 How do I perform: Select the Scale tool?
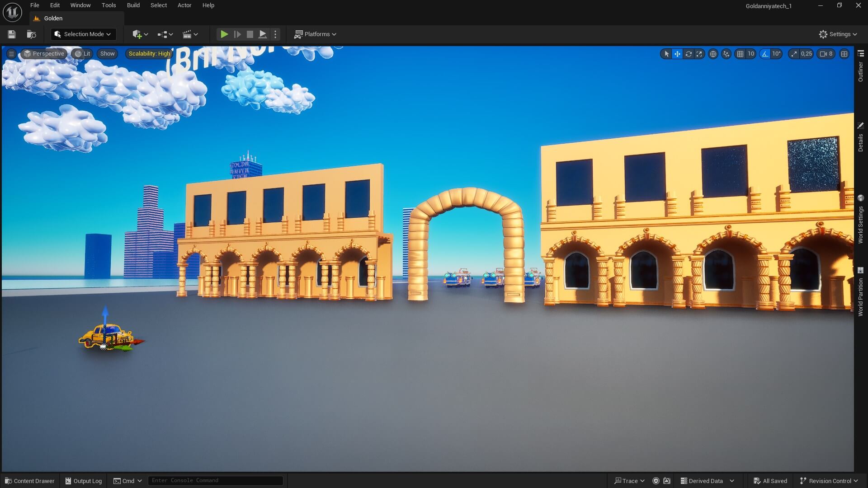(x=699, y=53)
